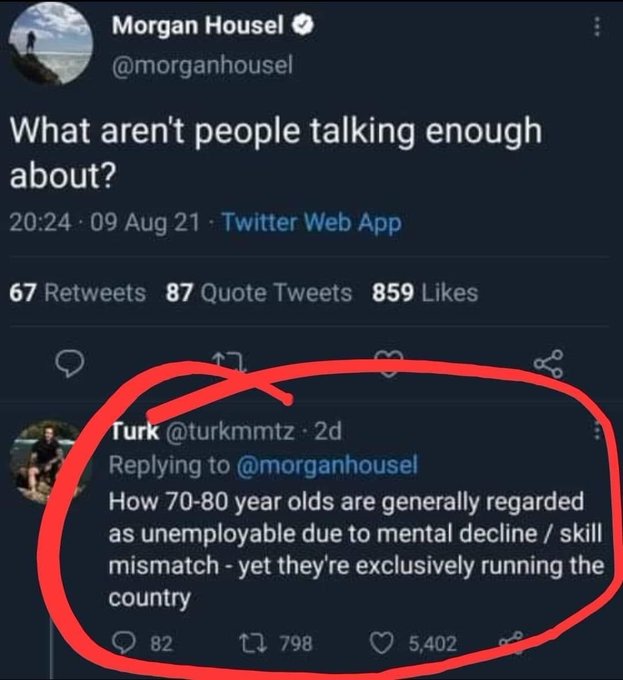Click the retweet icon under main tweet
The width and height of the screenshot is (623, 680).
click(x=230, y=363)
